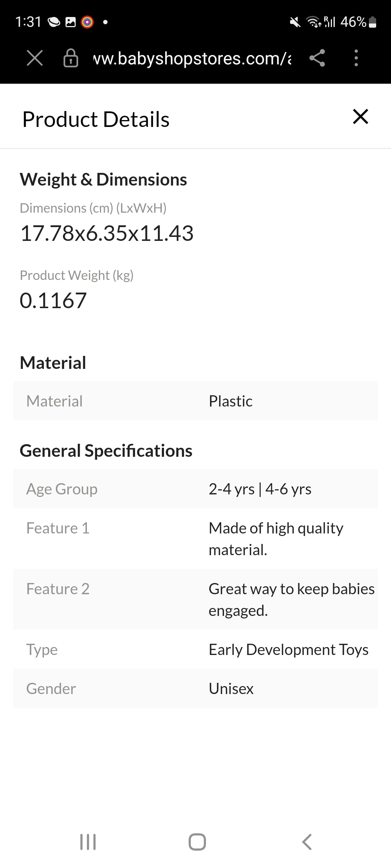Close the browser custom tab
Screen dimensions: 391x868
(35, 58)
